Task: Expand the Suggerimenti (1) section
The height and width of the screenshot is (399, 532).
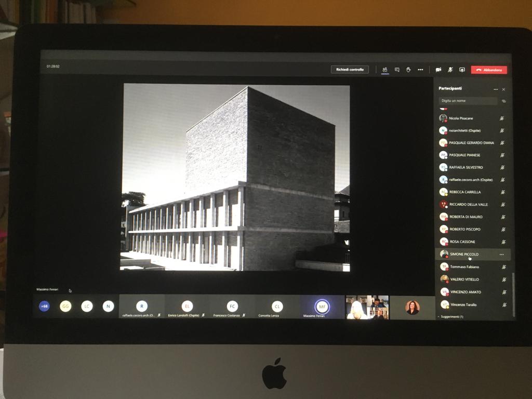Action: point(451,316)
